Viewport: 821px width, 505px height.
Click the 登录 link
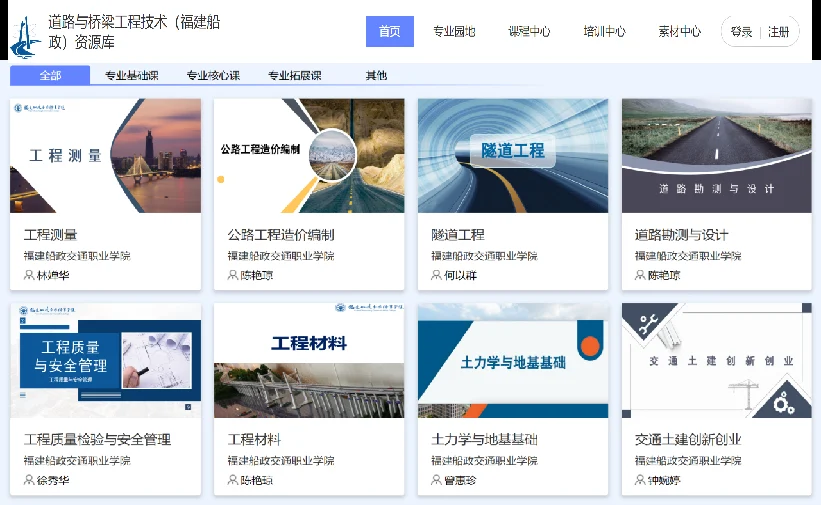(x=741, y=32)
